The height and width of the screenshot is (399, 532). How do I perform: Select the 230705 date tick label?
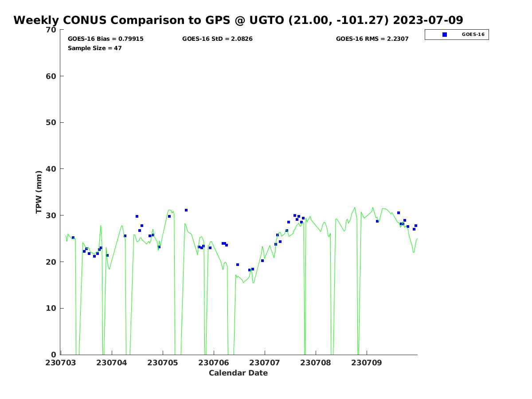coord(163,363)
